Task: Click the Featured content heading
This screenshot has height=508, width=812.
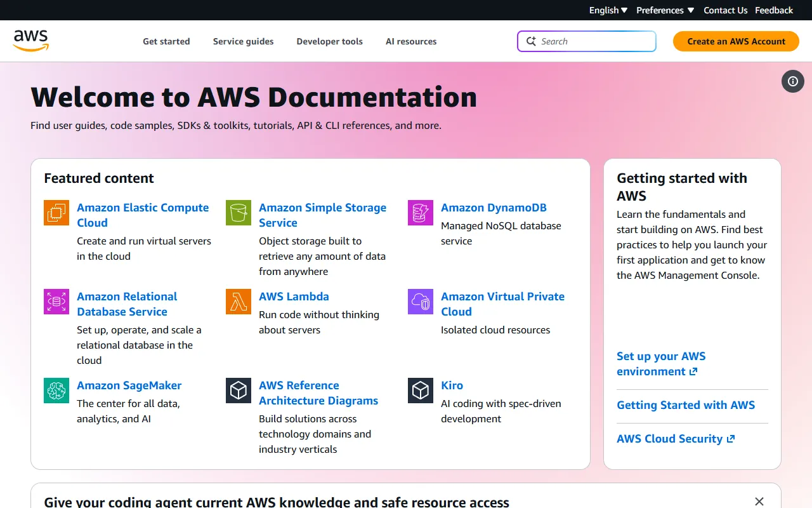Action: tap(99, 178)
